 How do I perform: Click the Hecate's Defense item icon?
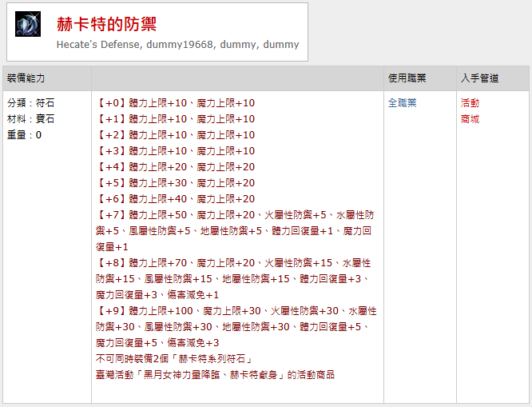[29, 25]
